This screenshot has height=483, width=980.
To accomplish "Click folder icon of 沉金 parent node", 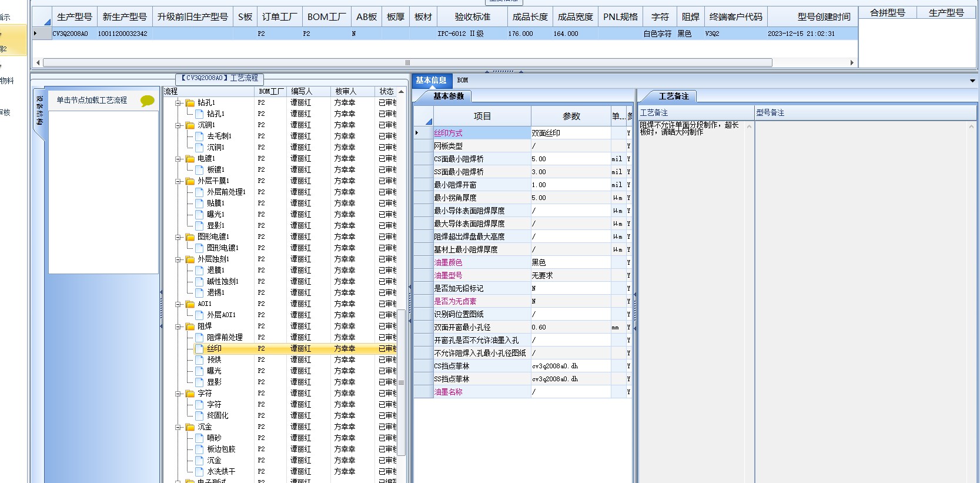I will click(x=190, y=427).
